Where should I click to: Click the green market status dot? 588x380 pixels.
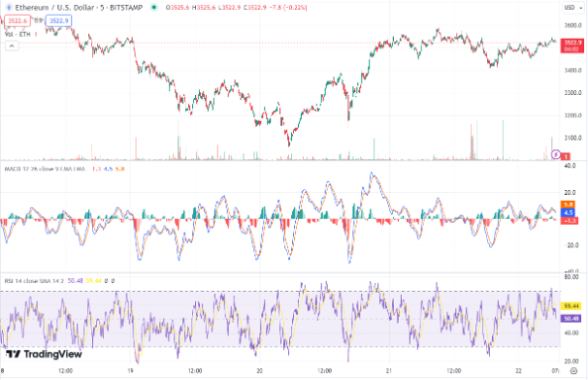[153, 7]
